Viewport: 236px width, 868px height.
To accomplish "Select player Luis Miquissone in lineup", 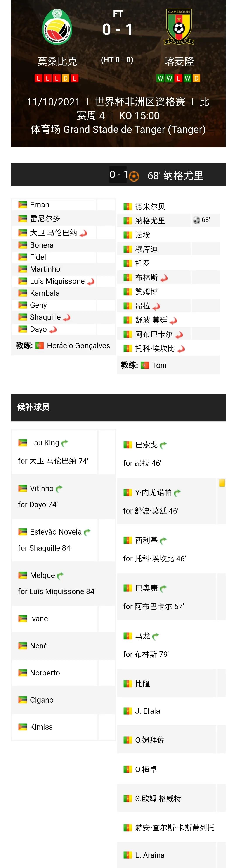I will pyautogui.click(x=57, y=281).
